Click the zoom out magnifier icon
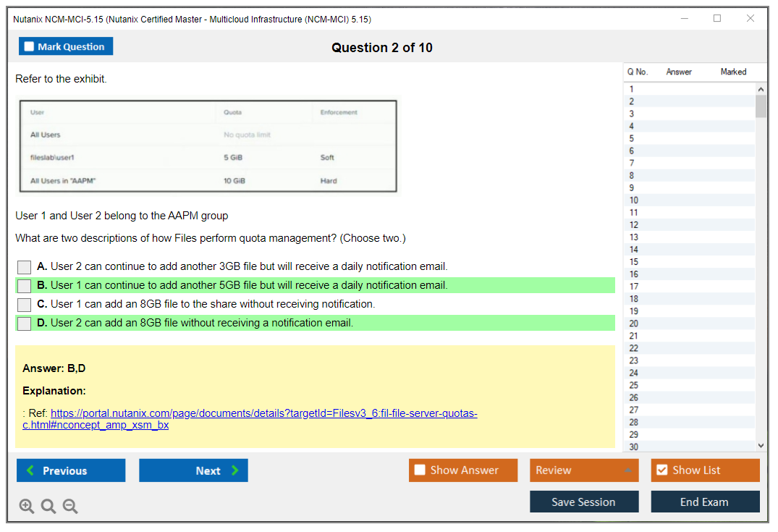 [70, 507]
